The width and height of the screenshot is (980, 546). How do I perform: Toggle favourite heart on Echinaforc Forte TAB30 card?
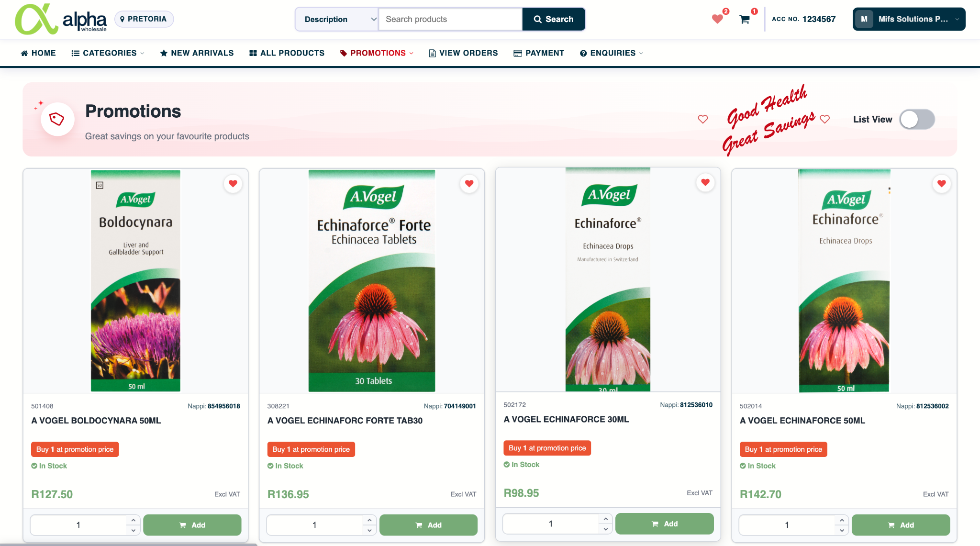[469, 183]
